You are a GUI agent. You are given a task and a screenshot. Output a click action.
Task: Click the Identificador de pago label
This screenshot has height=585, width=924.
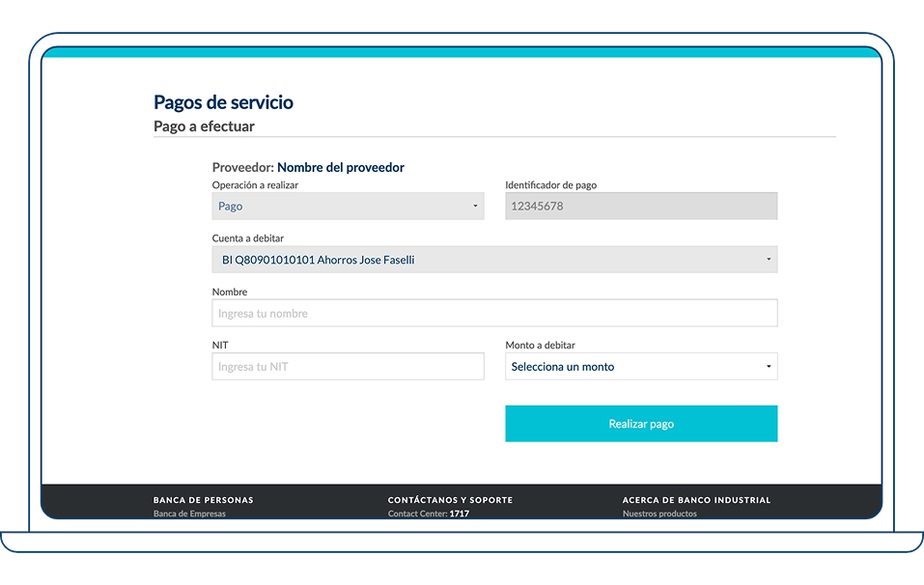click(557, 185)
